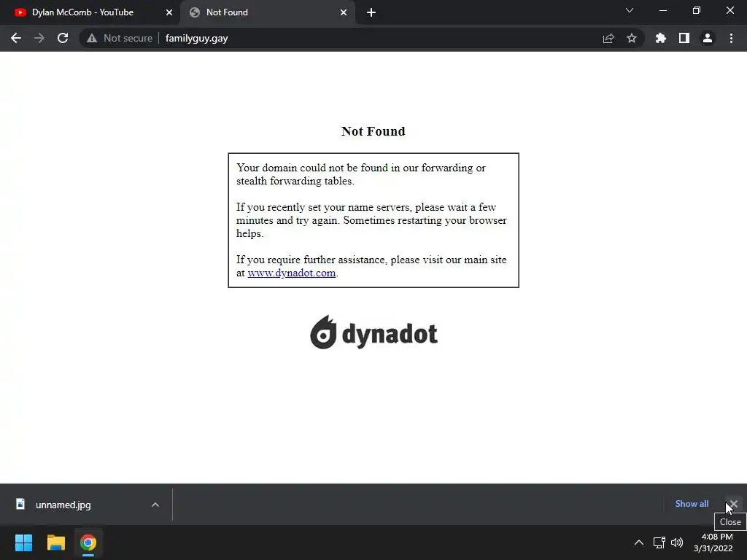The height and width of the screenshot is (560, 747).
Task: Open the Windows Start menu
Action: (23, 542)
